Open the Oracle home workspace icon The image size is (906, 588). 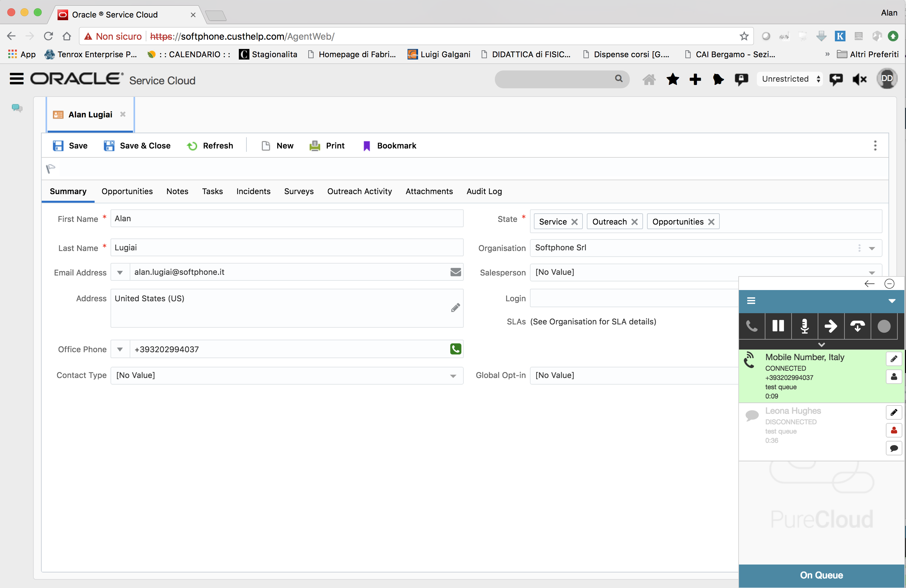point(649,79)
